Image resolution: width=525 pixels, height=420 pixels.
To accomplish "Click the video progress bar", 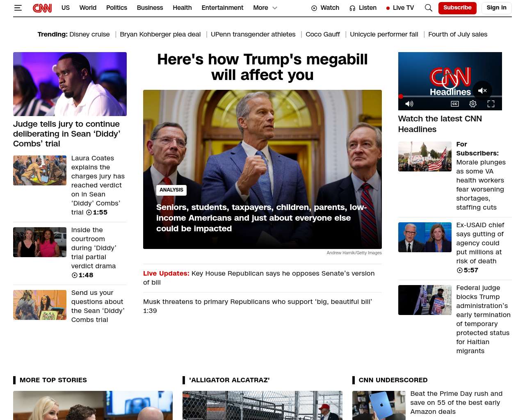I will click(x=450, y=96).
